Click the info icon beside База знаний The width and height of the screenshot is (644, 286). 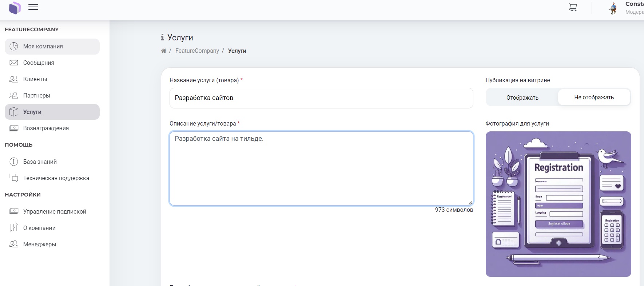(14, 162)
